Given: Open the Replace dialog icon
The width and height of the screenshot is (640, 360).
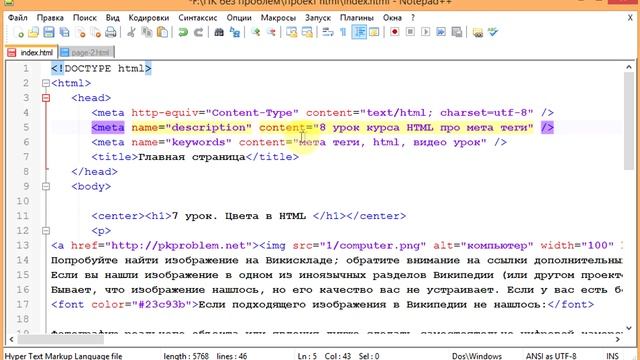Looking at the screenshot, I should pyautogui.click(x=235, y=32).
